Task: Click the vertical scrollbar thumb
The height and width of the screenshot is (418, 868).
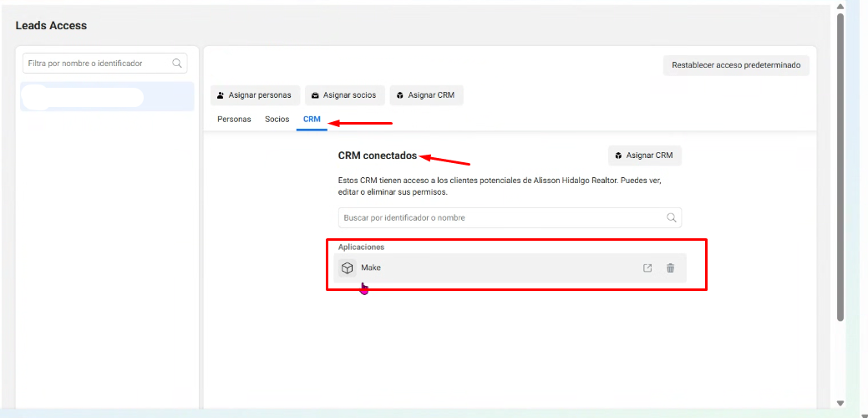Action: coord(840,166)
